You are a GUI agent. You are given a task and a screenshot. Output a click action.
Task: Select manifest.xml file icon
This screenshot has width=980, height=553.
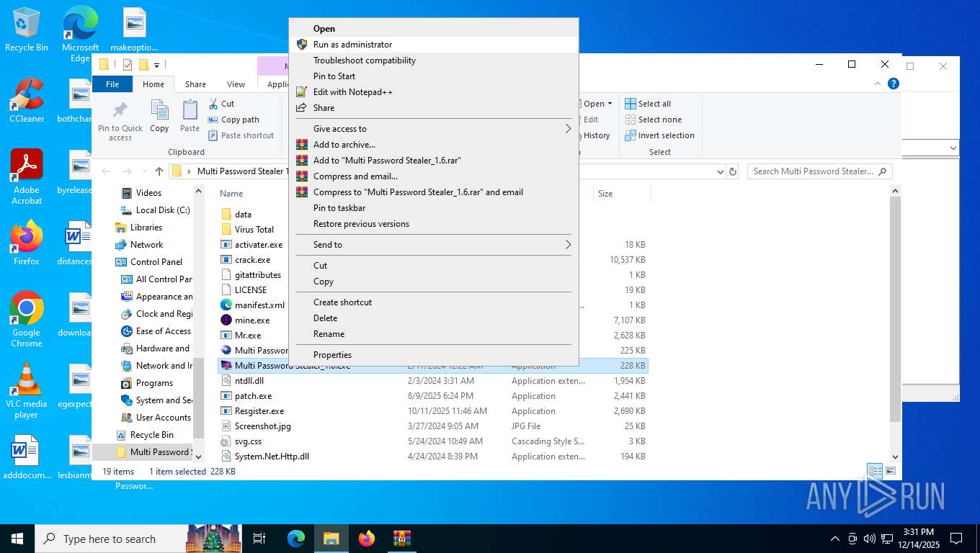coord(226,305)
